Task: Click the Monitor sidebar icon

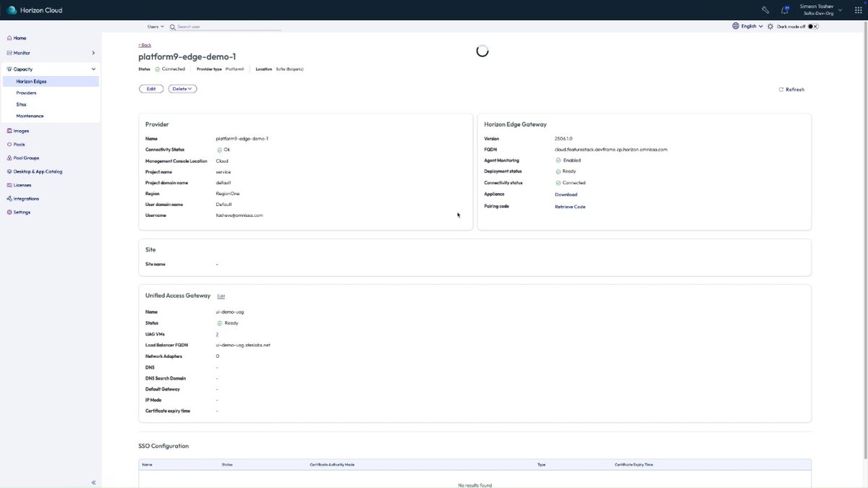Action: pos(9,53)
